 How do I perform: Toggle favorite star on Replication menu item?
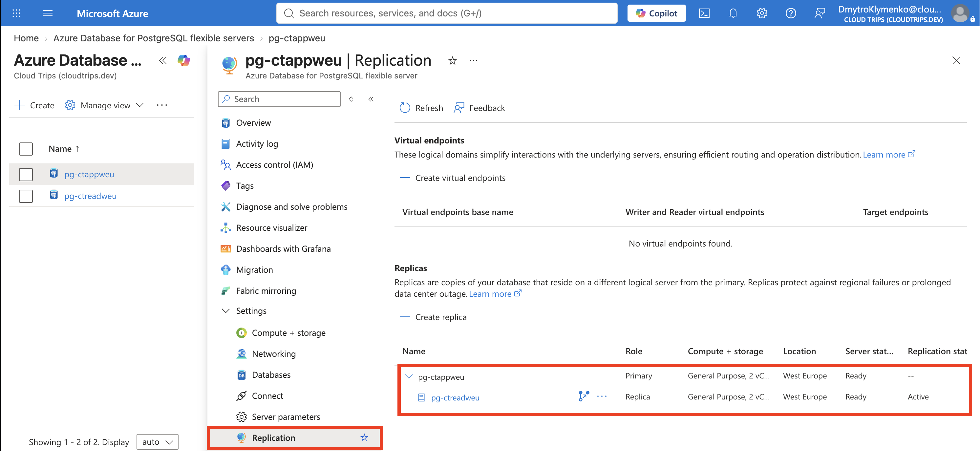click(364, 438)
